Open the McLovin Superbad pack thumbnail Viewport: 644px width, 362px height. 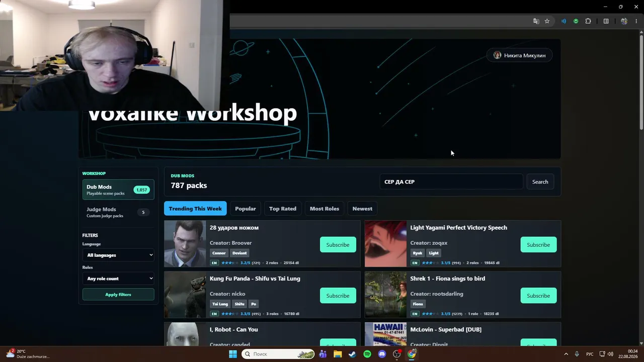[385, 334]
